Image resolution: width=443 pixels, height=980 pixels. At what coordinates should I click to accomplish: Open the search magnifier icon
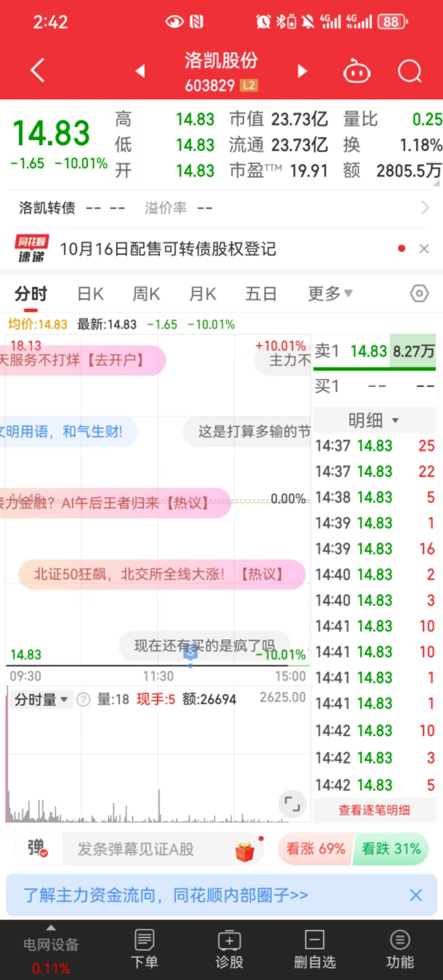click(410, 71)
